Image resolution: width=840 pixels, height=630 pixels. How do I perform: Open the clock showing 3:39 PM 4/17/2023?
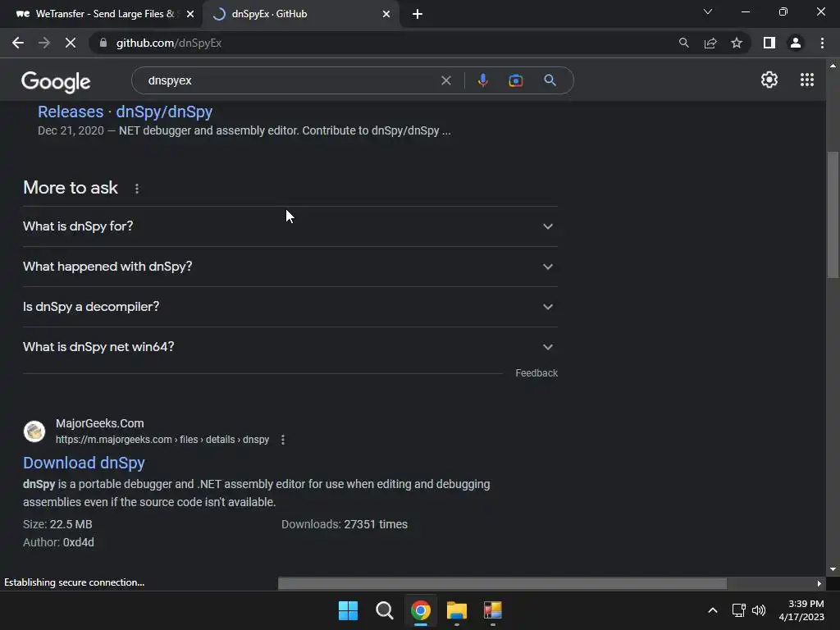(801, 610)
